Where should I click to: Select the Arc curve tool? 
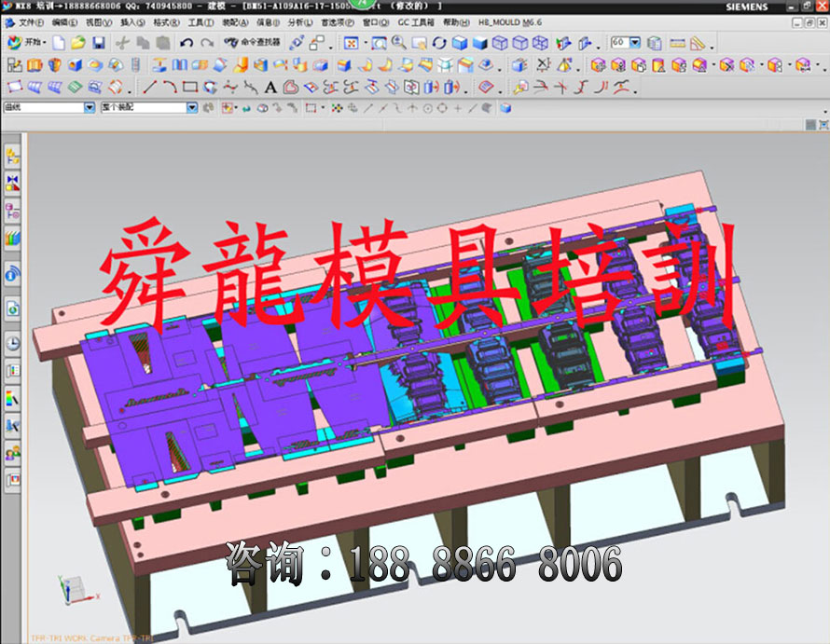click(170, 87)
